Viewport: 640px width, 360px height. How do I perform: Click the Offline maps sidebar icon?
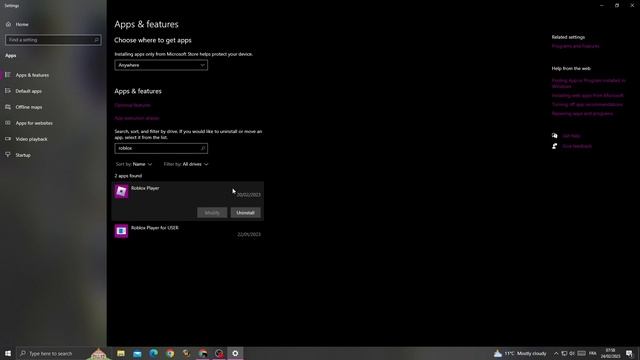(8, 107)
